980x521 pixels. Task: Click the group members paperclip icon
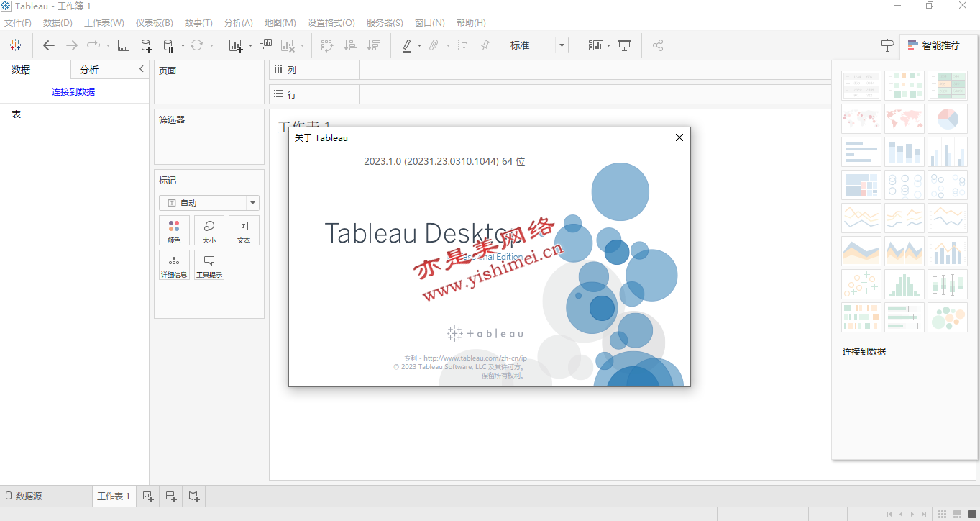coord(434,45)
